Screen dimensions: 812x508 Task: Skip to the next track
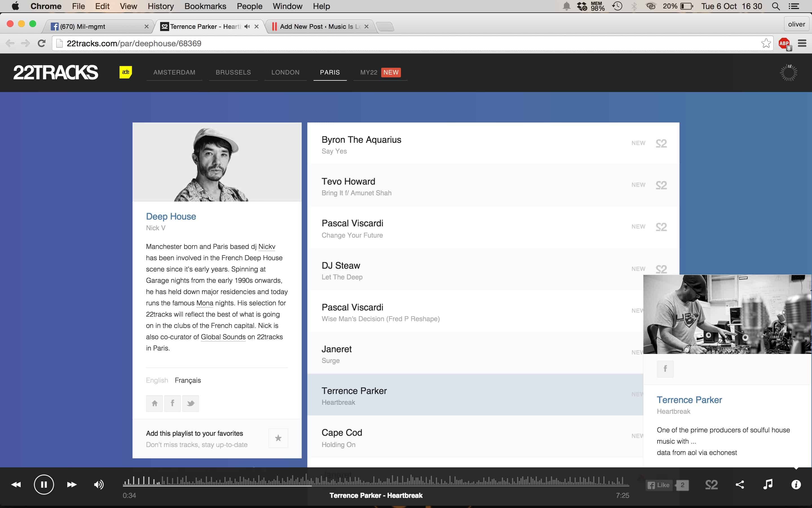71,485
